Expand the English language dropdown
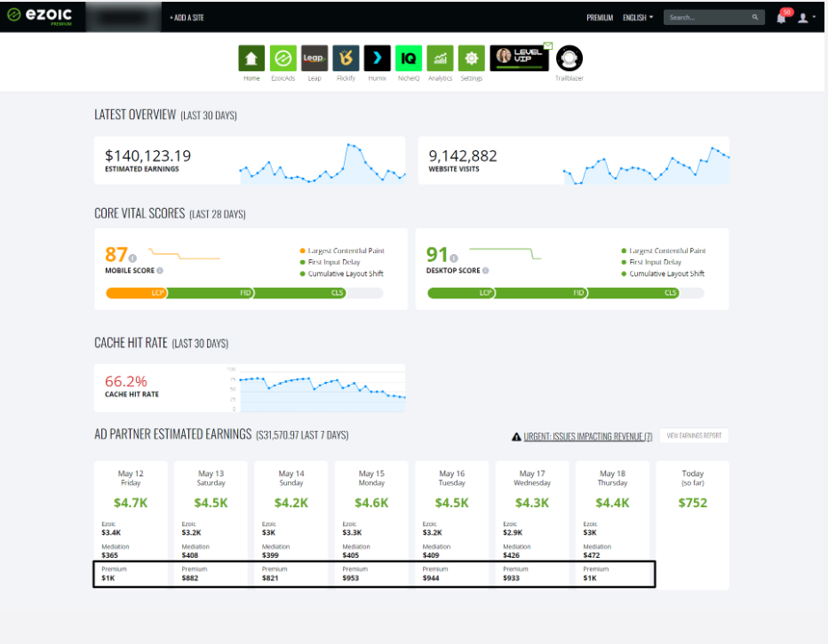 638,17
